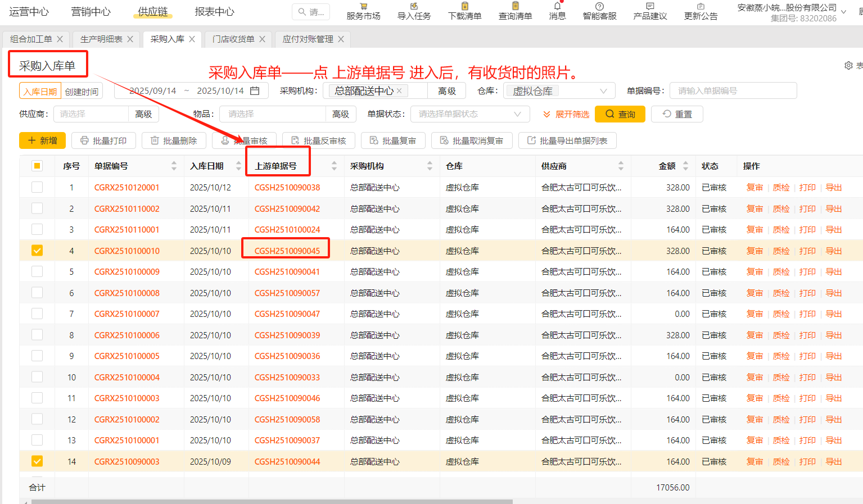The height and width of the screenshot is (504, 863).
Task: Open the 单据状态 status dropdown
Action: coord(470,113)
